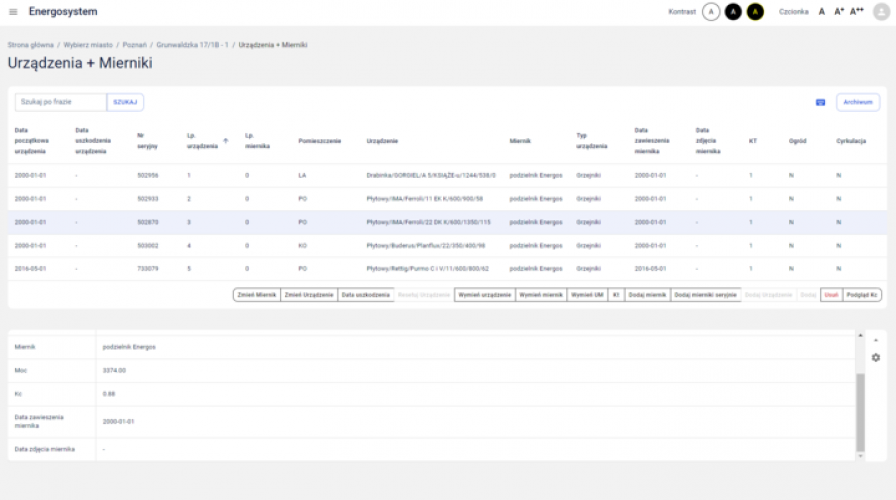
Task: Select row with serial number 502956
Action: click(447, 175)
